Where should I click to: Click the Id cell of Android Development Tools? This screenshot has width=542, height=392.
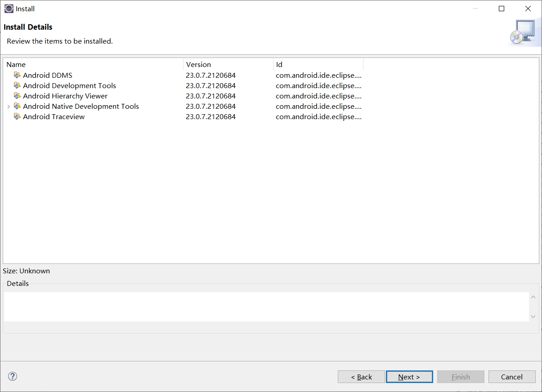point(319,85)
